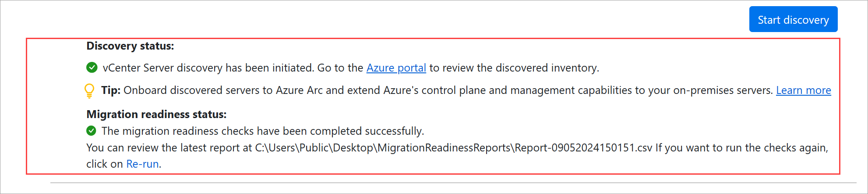Click Re-run to repeat readiness checks
Screen dimensions: 868x194
142,164
